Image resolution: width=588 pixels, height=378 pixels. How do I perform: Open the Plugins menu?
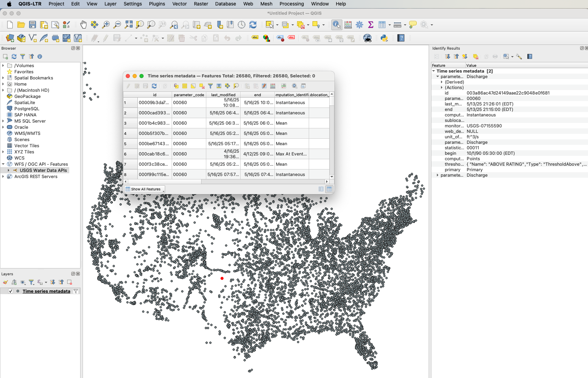coord(157,4)
